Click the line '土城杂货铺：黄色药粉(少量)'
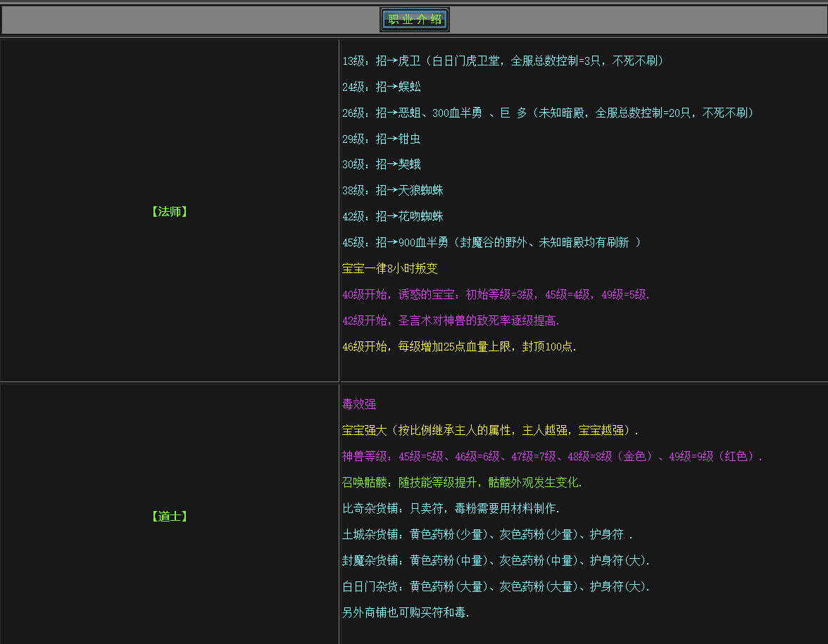This screenshot has width=828, height=644. [487, 534]
